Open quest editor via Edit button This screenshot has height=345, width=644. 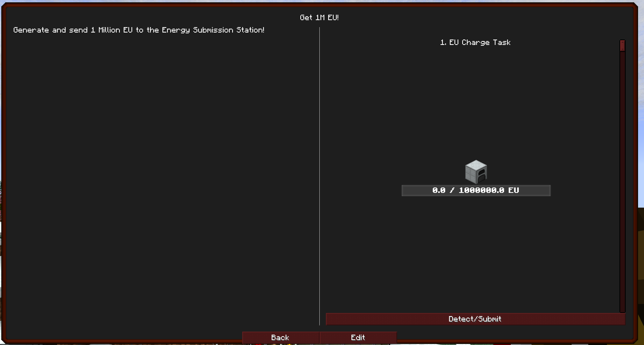(x=358, y=338)
